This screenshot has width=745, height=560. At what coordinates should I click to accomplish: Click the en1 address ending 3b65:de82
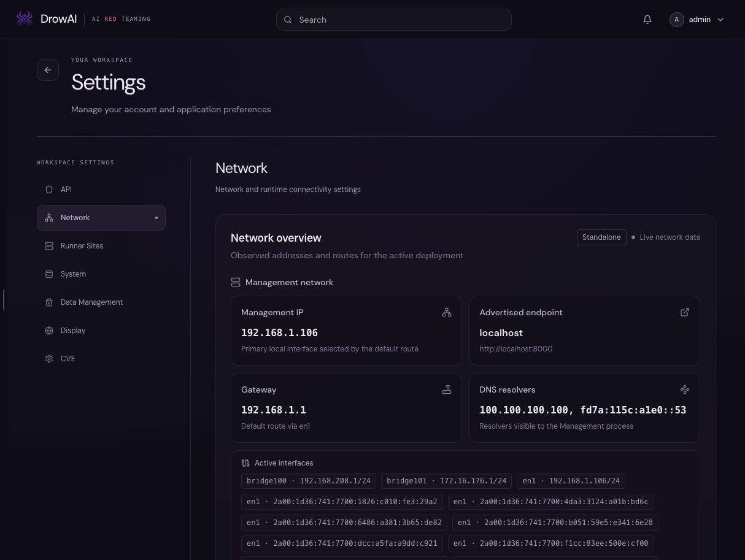click(344, 523)
